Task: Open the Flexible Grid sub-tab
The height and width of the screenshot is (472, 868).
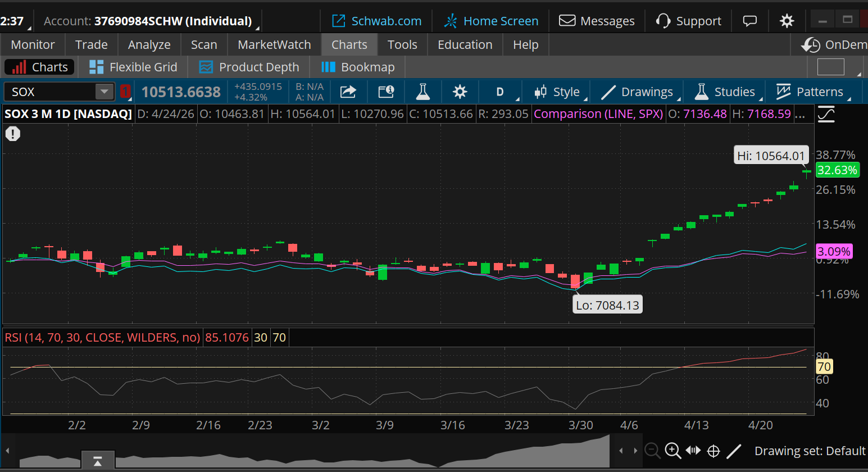Action: pos(133,67)
